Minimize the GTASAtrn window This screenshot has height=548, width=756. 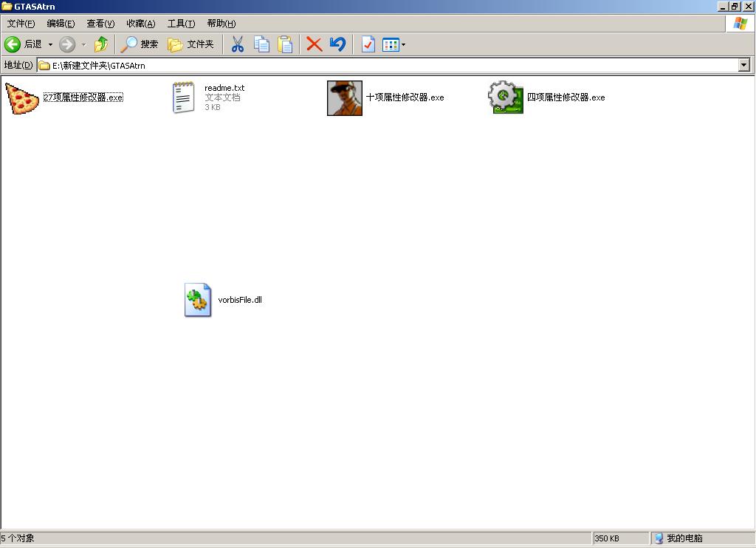[x=722, y=6]
